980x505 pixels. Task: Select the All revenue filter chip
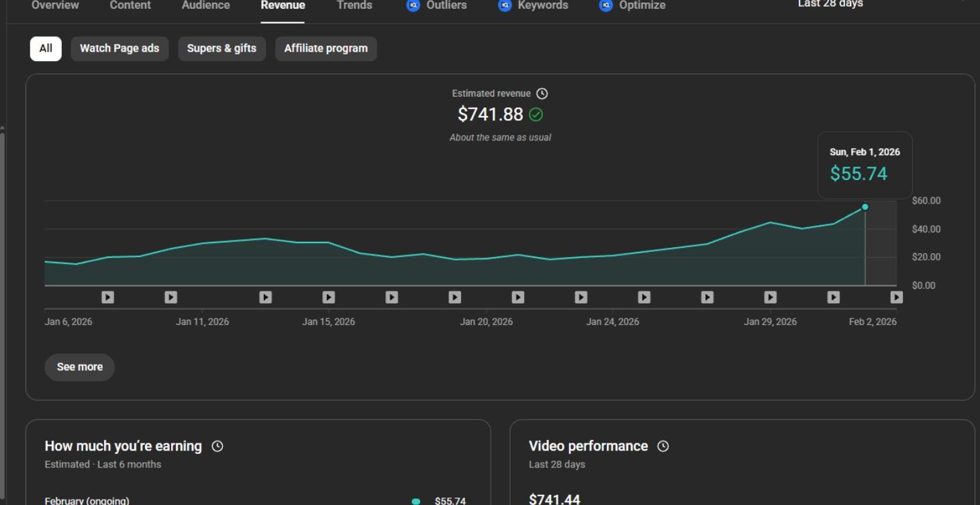pos(46,48)
